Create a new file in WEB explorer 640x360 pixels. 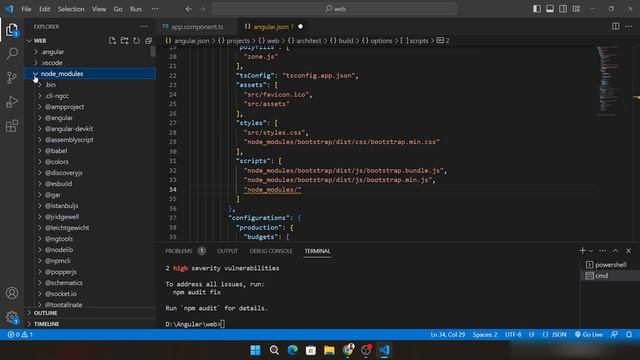pos(112,40)
